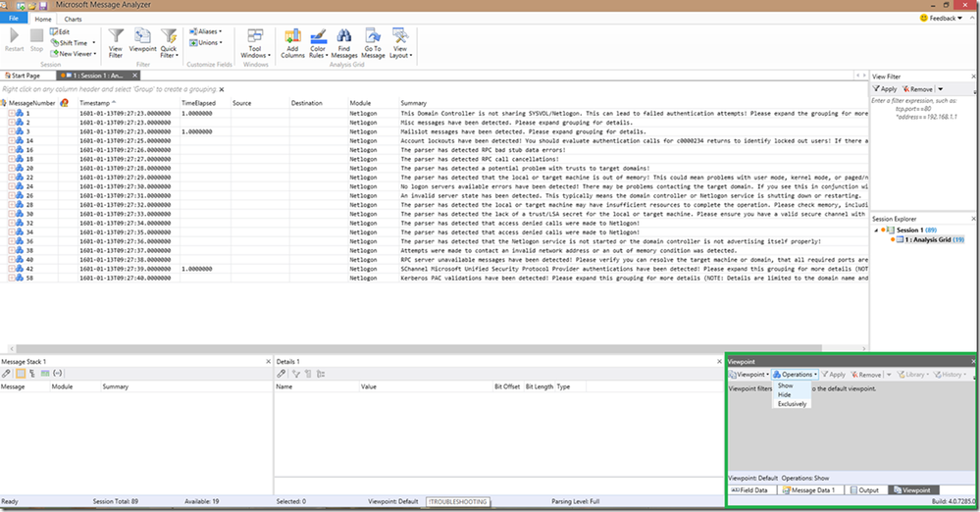Open the Add Columns tool
Viewport: 980px width, 512px height.
[292, 42]
